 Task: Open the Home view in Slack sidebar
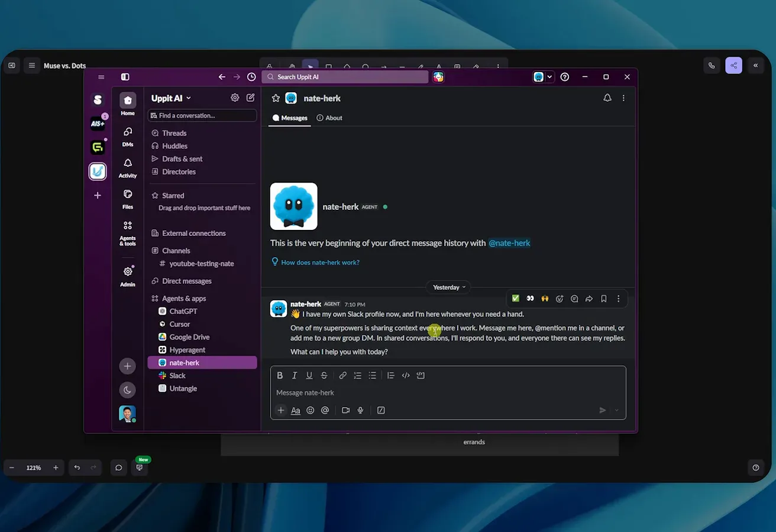click(128, 101)
